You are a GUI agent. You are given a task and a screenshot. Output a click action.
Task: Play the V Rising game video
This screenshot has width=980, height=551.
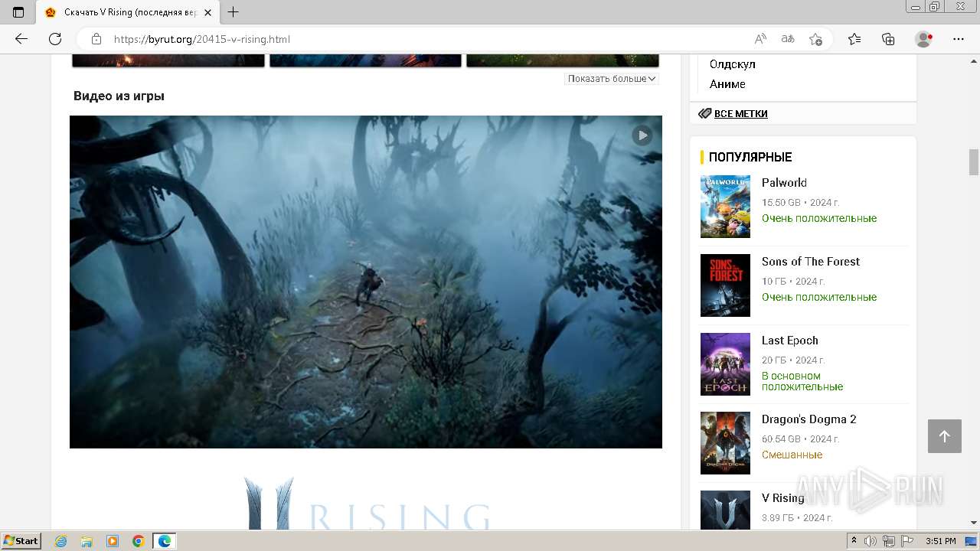[642, 135]
